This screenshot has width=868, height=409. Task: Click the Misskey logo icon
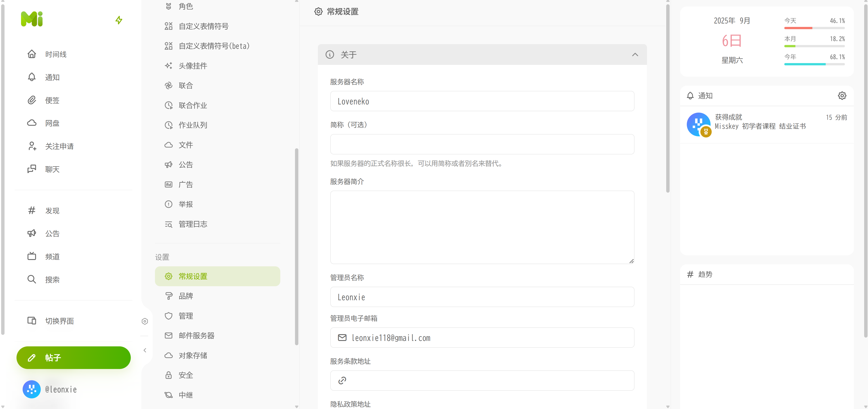32,19
